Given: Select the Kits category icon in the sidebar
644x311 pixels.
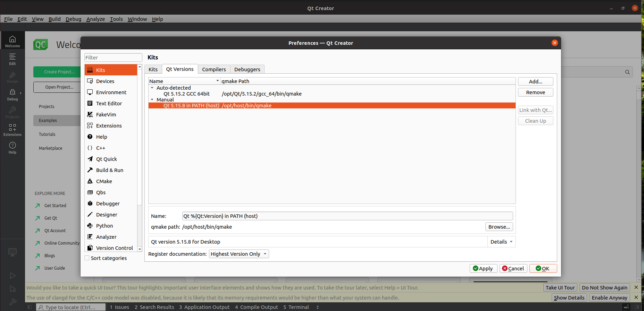Looking at the screenshot, I should pos(90,70).
